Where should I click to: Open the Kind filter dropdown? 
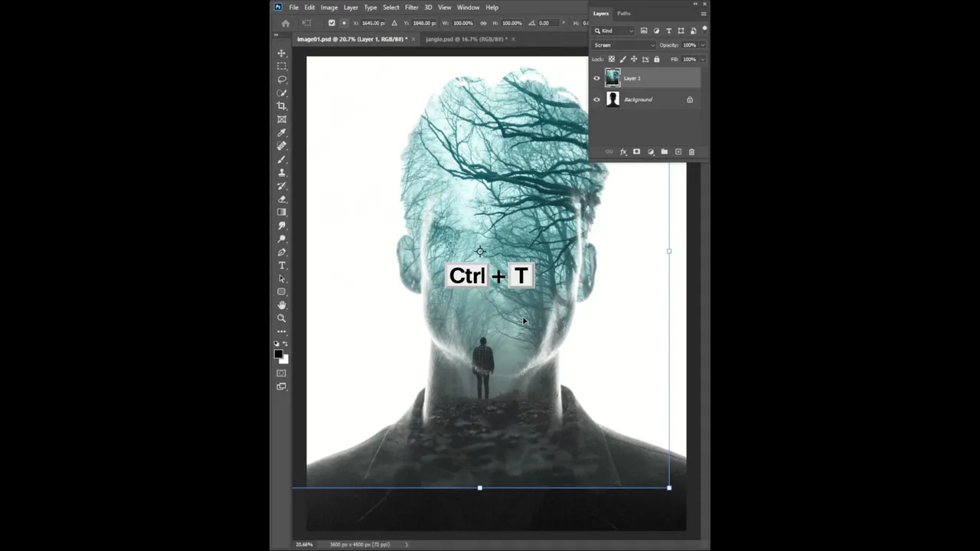pyautogui.click(x=614, y=31)
